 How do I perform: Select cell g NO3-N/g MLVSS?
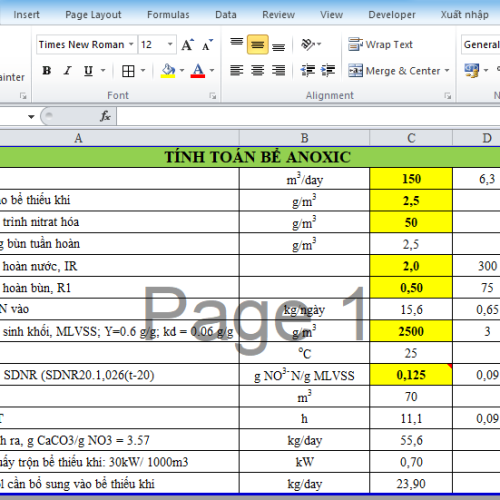pyautogui.click(x=304, y=375)
